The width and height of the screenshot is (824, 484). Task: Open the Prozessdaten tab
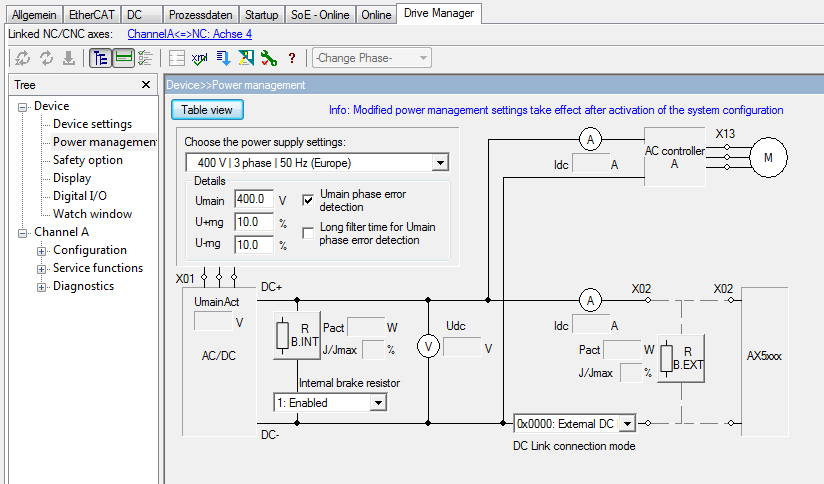point(201,15)
